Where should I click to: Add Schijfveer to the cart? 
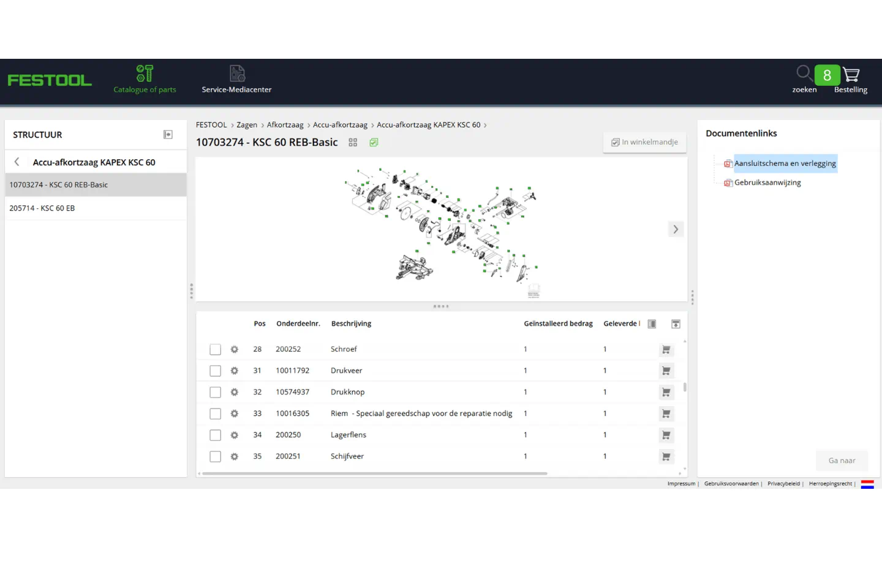coord(666,456)
